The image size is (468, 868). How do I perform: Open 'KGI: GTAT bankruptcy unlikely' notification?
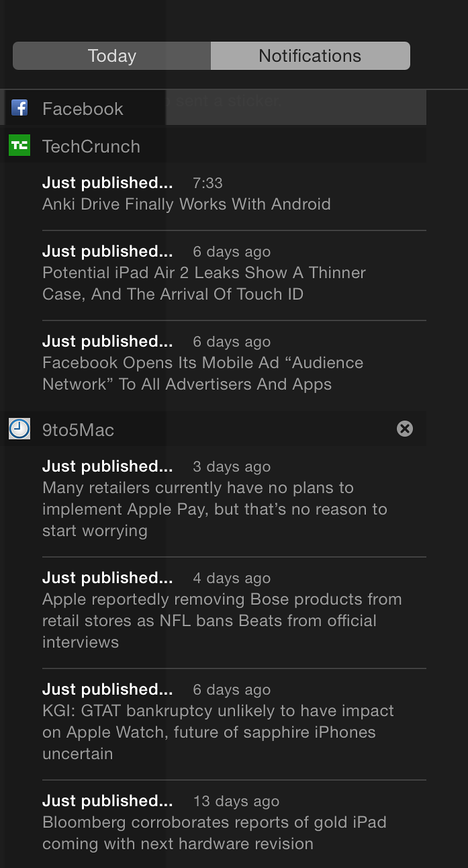point(234,723)
